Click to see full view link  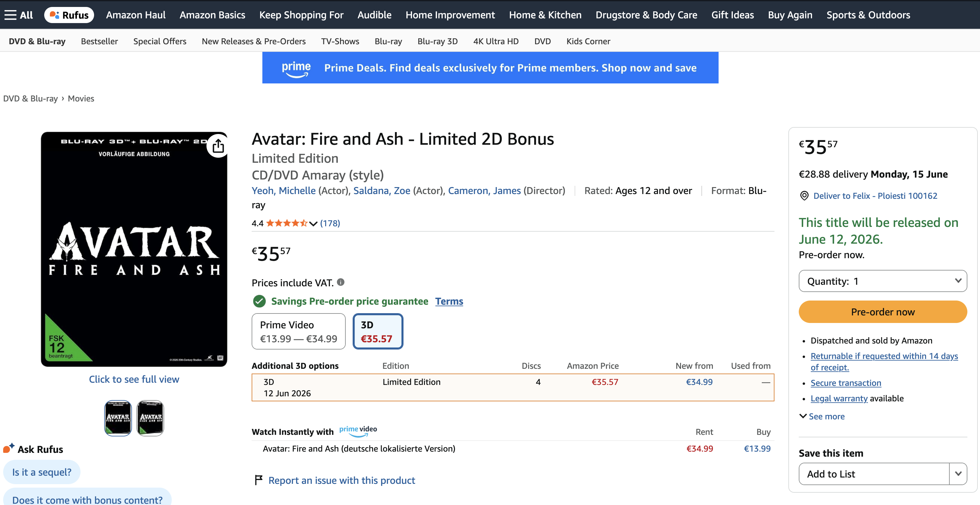coord(134,379)
